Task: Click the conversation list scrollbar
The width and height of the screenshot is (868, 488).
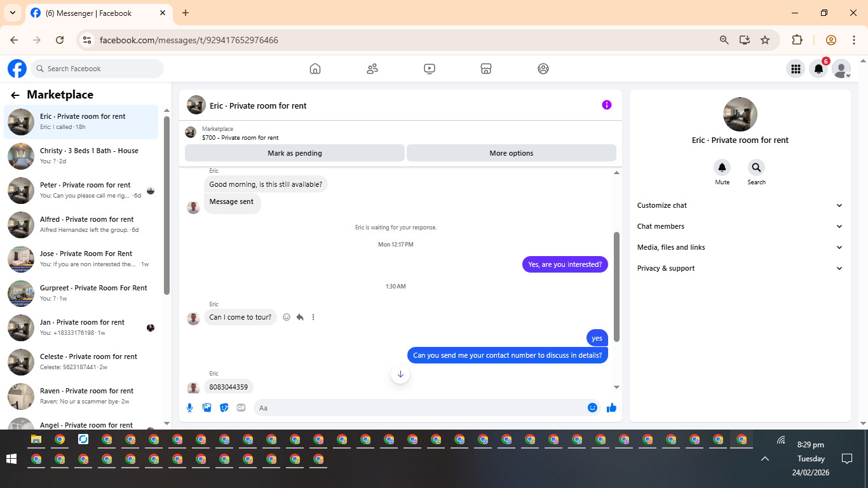Action: 166,205
